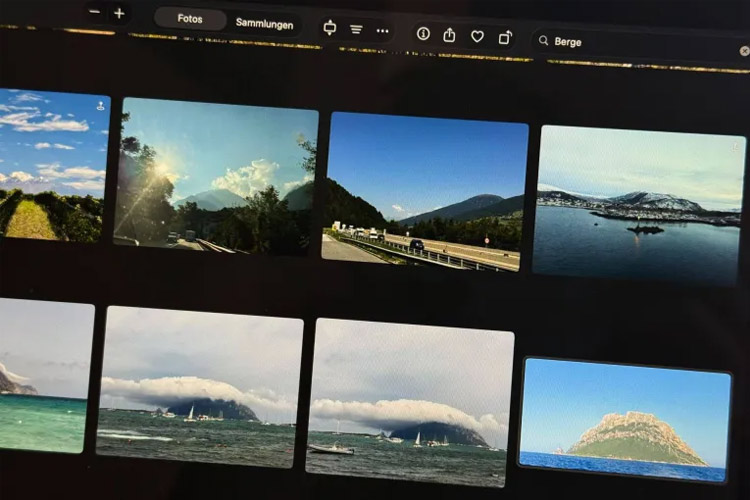Show photo info with the info icon
750x500 pixels.
423,34
